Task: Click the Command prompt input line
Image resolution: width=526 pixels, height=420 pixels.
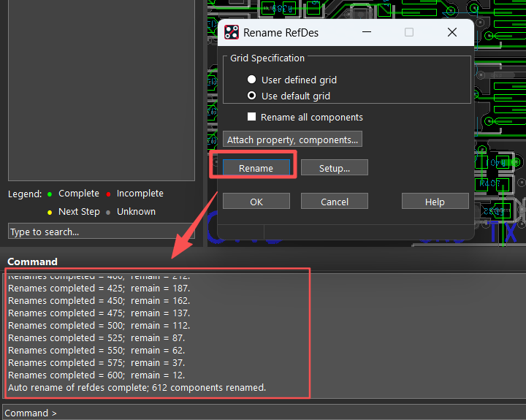Action: [x=264, y=412]
